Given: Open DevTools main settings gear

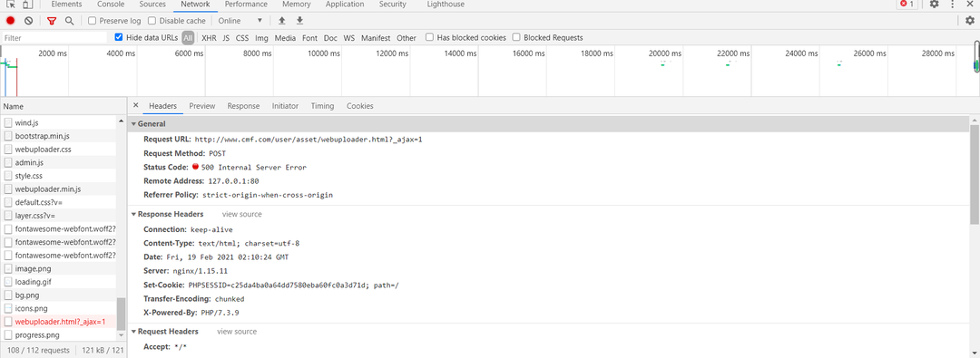Looking at the screenshot, I should [934, 5].
